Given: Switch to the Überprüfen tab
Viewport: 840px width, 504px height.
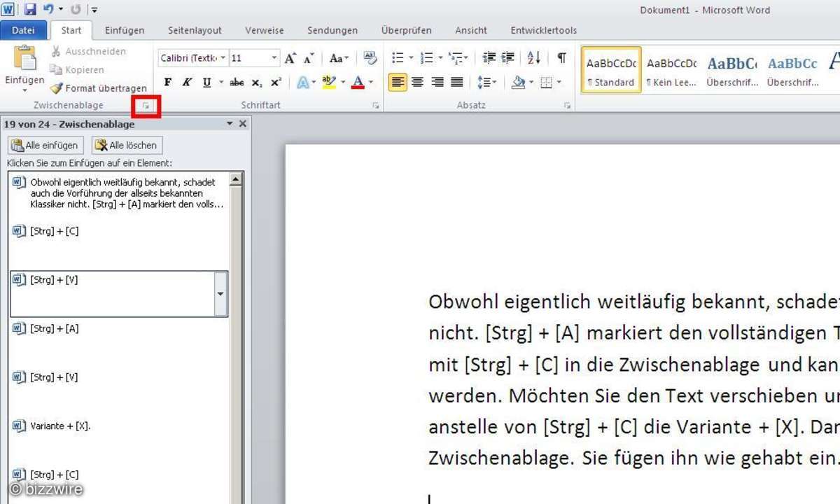Looking at the screenshot, I should tap(407, 30).
